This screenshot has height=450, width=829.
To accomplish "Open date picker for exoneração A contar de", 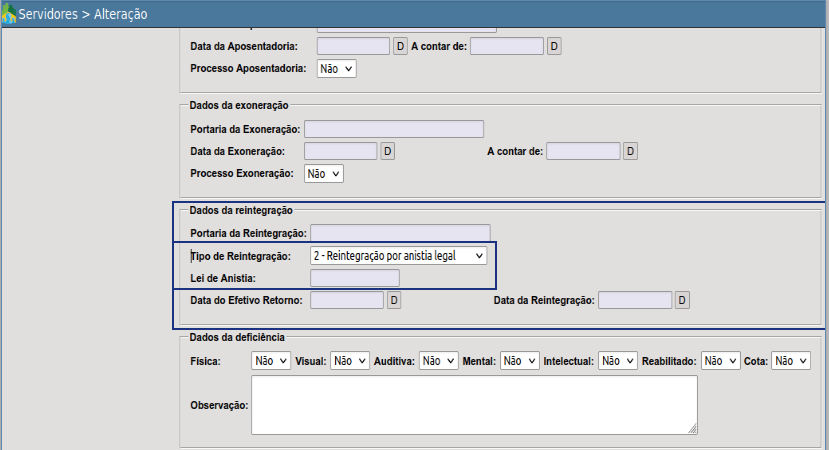I will tap(630, 151).
